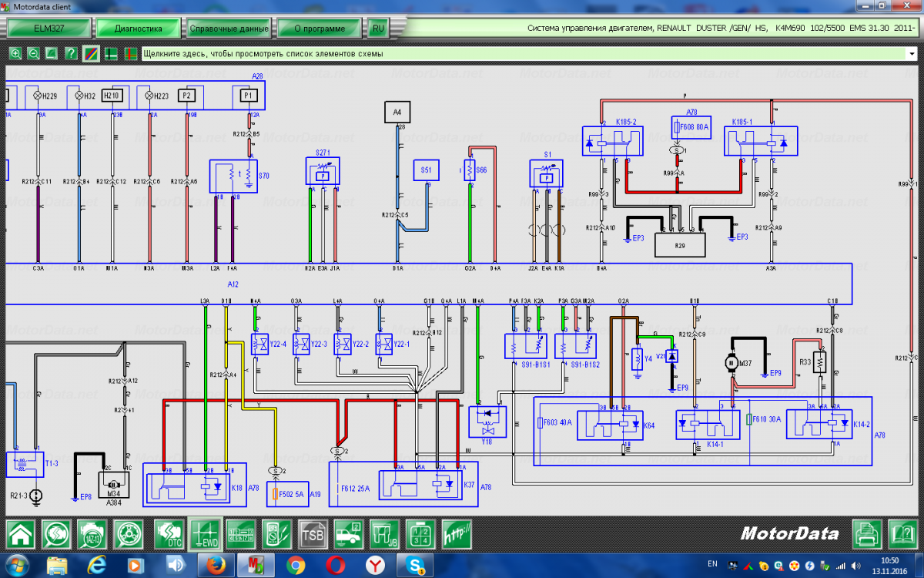Viewport: 924px width, 578px height.
Task: Fit the diagram to window
Action: (52, 54)
